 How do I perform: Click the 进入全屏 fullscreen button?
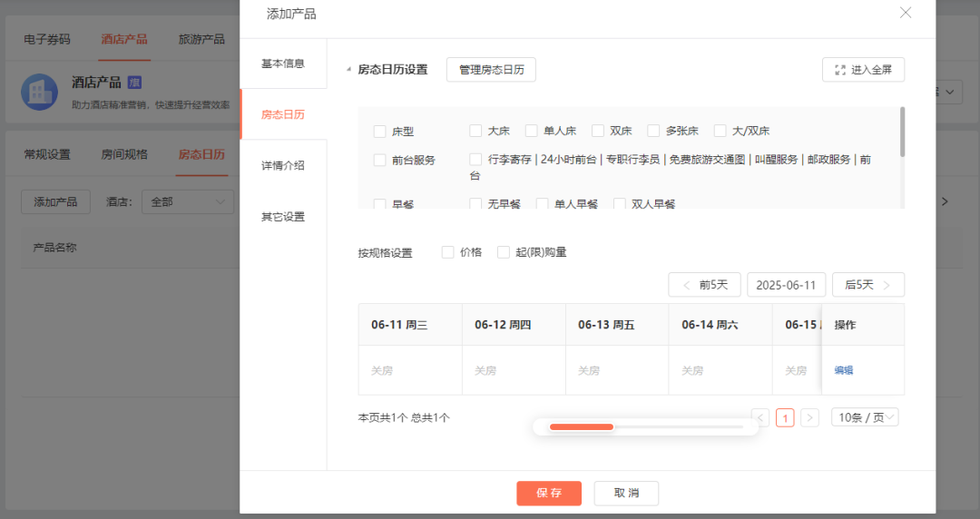point(863,69)
